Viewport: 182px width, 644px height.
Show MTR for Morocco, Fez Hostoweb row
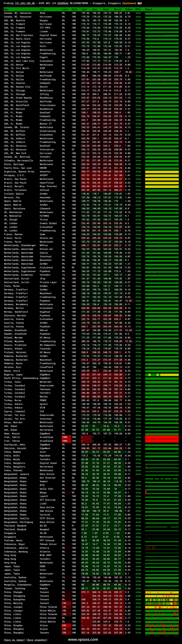[x=138, y=197]
